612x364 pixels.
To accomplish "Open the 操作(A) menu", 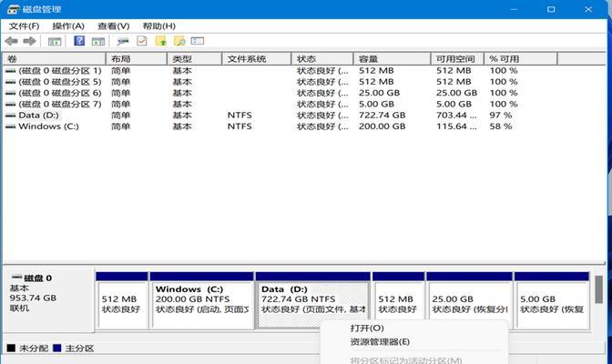I will point(68,26).
